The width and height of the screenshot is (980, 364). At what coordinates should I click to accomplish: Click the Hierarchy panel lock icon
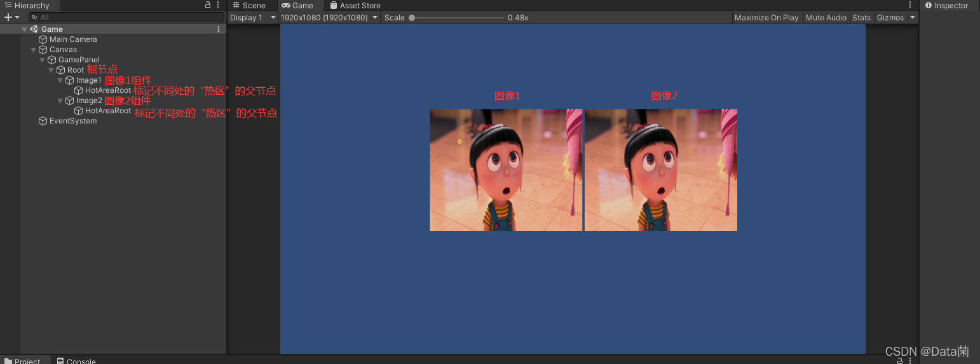click(207, 5)
